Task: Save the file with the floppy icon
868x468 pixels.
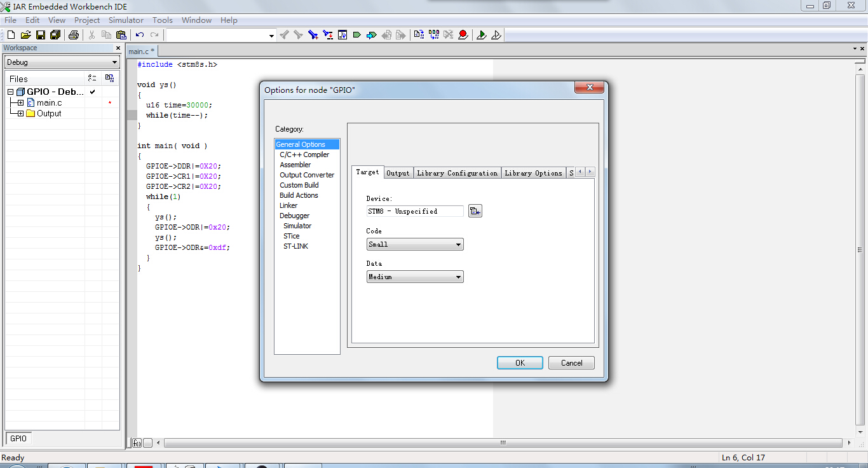Action: (40, 35)
